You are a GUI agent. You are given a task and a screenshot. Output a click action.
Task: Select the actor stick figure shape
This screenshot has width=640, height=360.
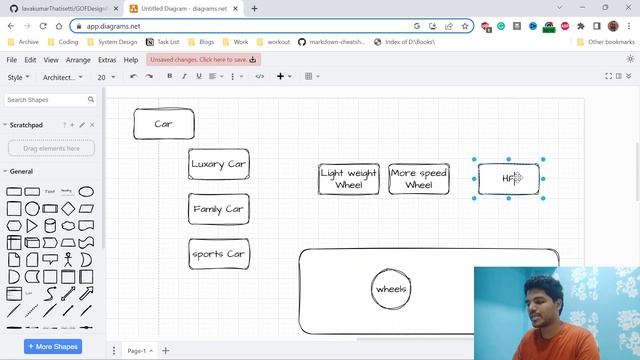click(x=68, y=260)
